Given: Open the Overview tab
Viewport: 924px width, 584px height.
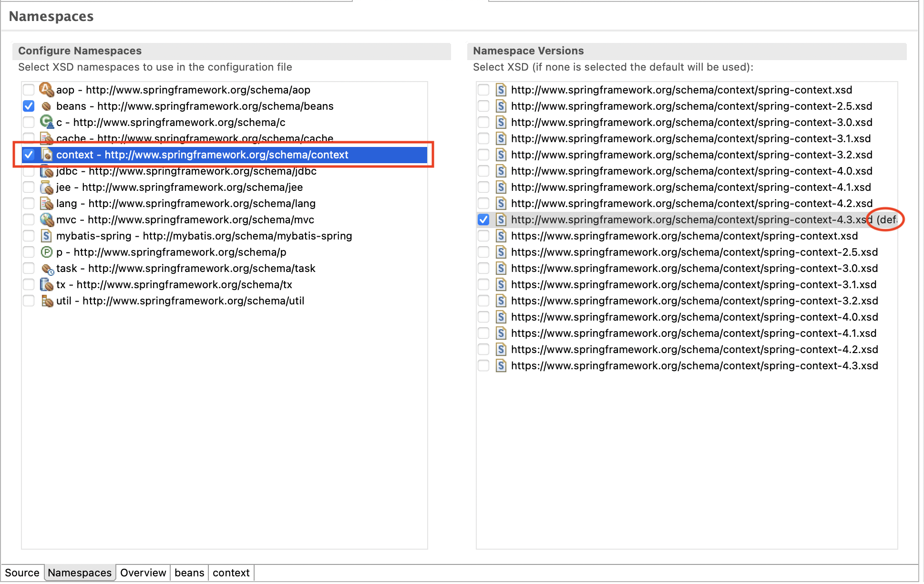Looking at the screenshot, I should pos(143,573).
